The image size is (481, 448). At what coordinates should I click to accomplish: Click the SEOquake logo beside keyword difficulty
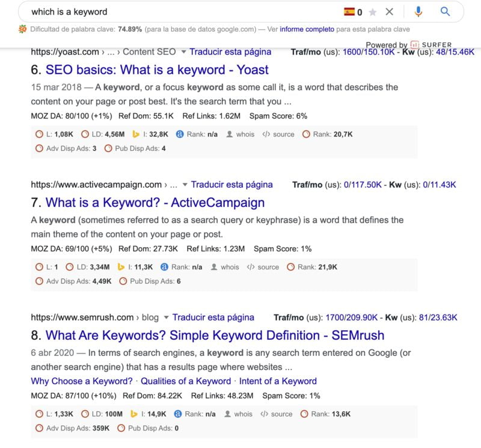coord(22,29)
